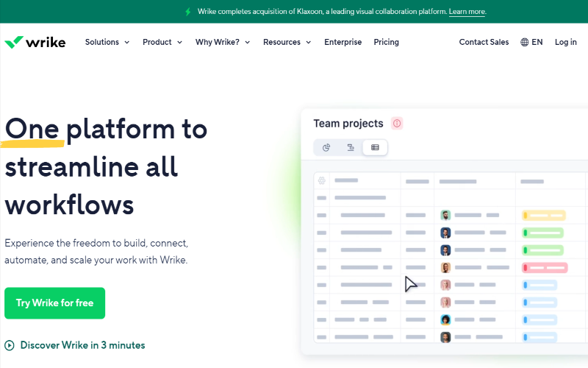Go to Pricing page
The height and width of the screenshot is (368, 588).
coord(387,42)
